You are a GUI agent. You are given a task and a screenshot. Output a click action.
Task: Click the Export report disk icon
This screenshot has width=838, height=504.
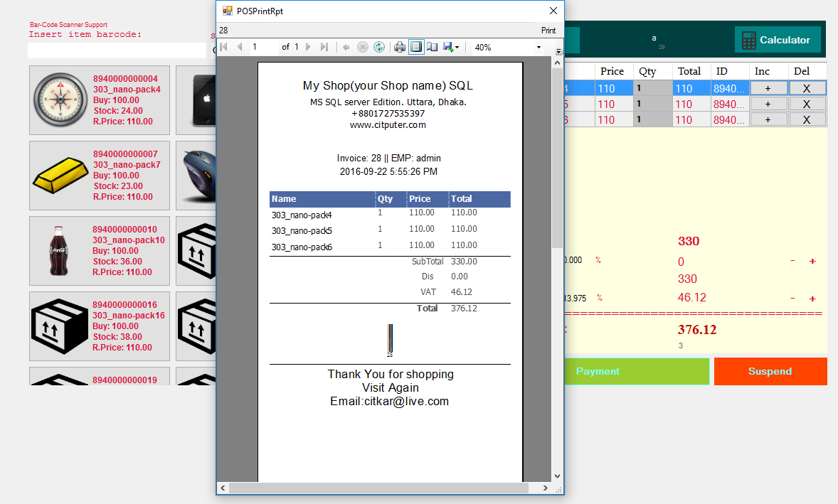click(x=448, y=48)
